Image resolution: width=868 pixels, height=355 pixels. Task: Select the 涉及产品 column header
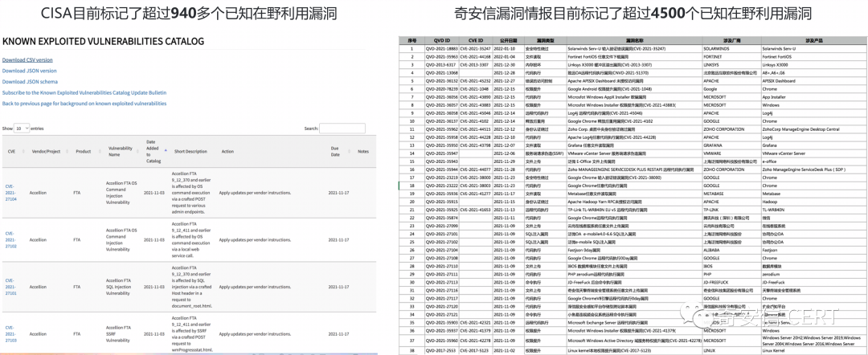[x=813, y=41]
